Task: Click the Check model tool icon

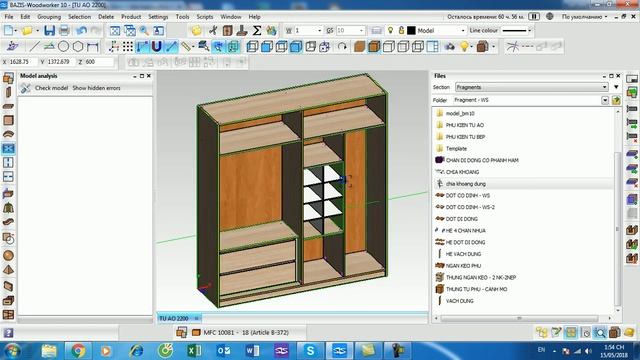Action: click(26, 88)
